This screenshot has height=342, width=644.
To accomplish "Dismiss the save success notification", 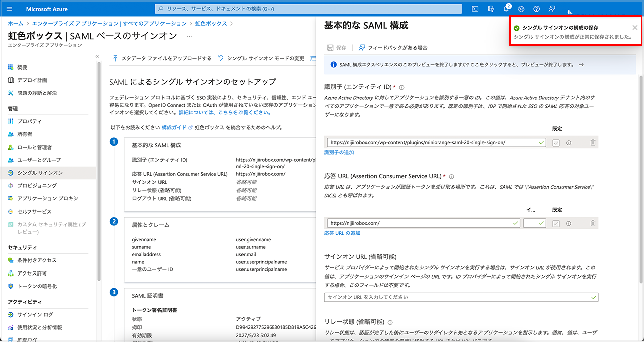I will tap(635, 28).
